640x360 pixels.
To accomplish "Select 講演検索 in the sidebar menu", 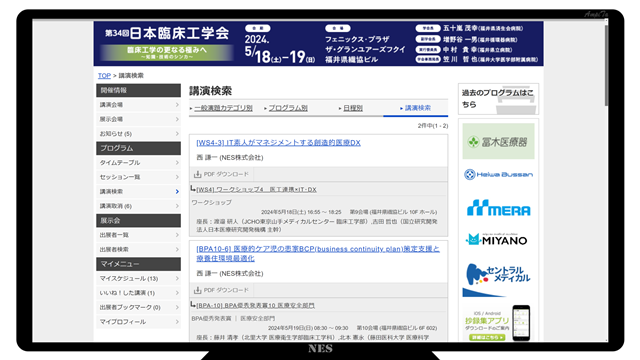I will click(x=138, y=191).
